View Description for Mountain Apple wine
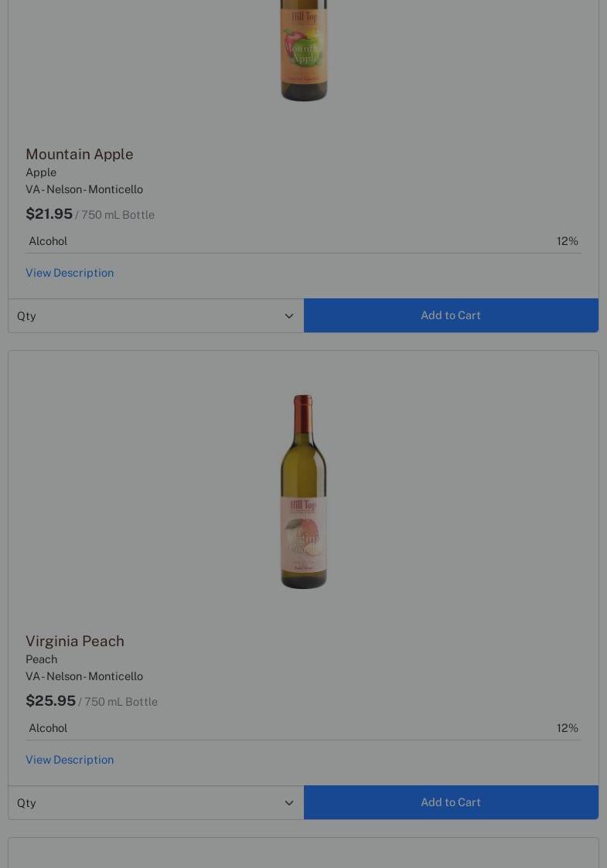Screen dimensions: 607x868 (70, 273)
